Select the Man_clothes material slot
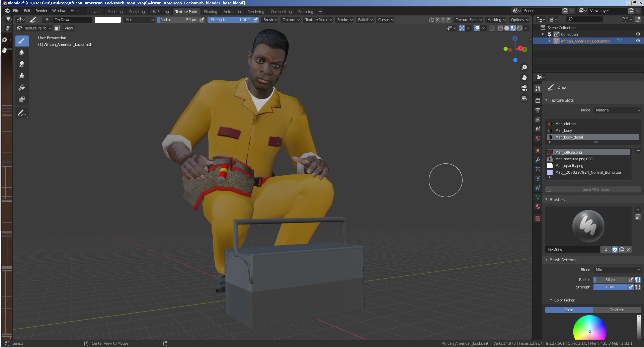The image size is (644, 348). click(x=593, y=124)
